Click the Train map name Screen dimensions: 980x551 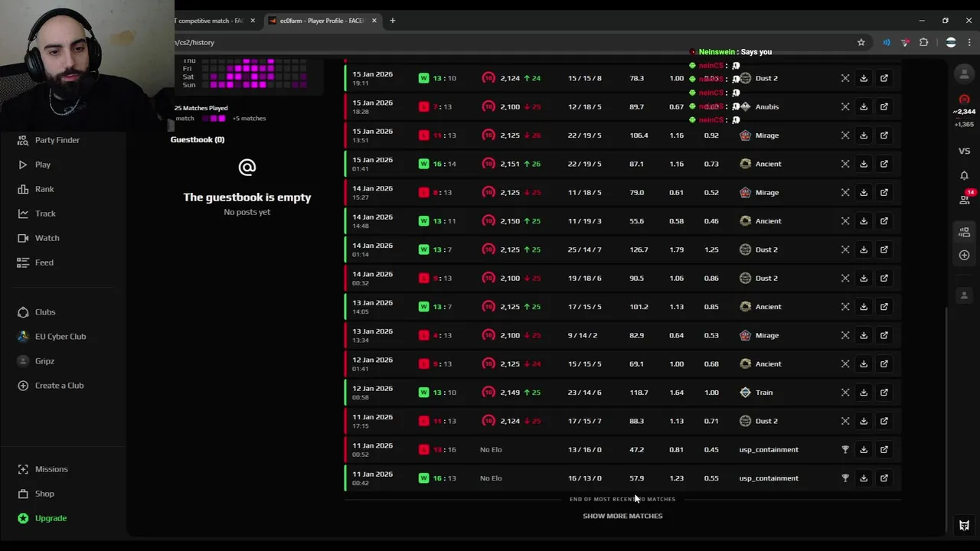coord(764,393)
